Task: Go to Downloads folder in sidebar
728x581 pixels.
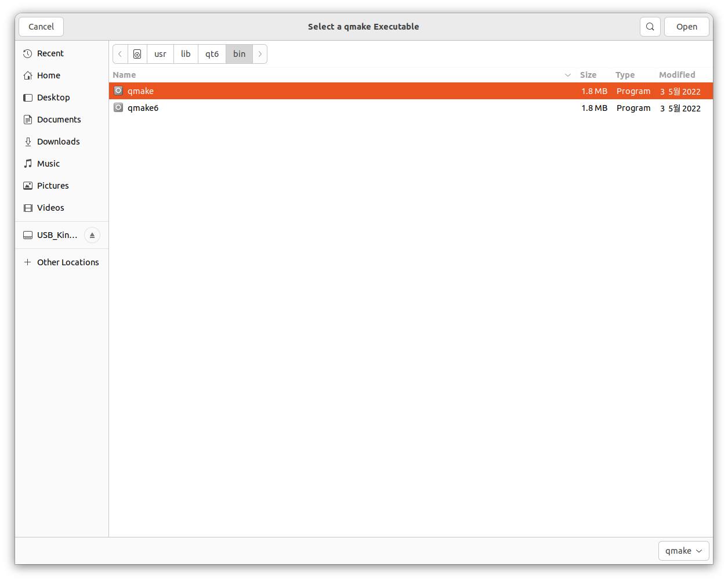Action: click(x=61, y=142)
